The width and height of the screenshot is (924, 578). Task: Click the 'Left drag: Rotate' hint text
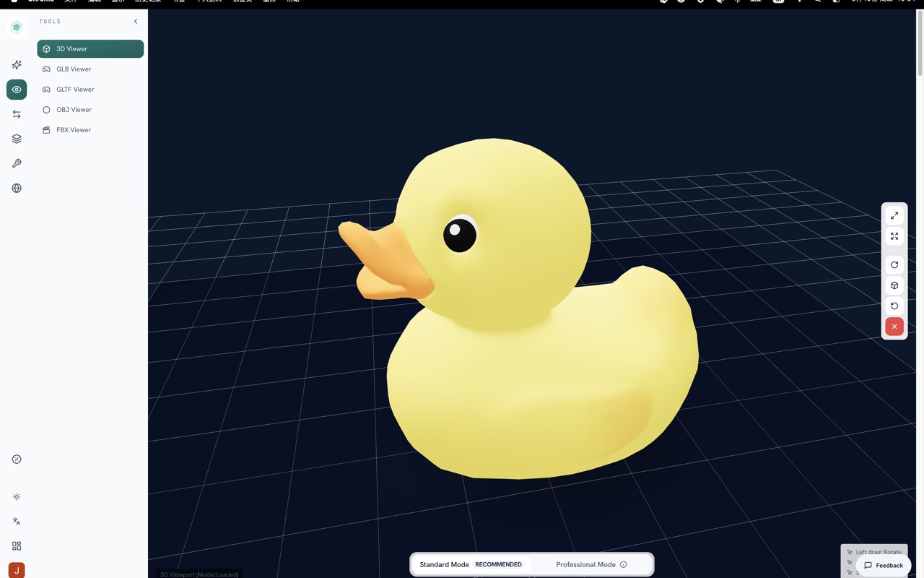coord(879,552)
